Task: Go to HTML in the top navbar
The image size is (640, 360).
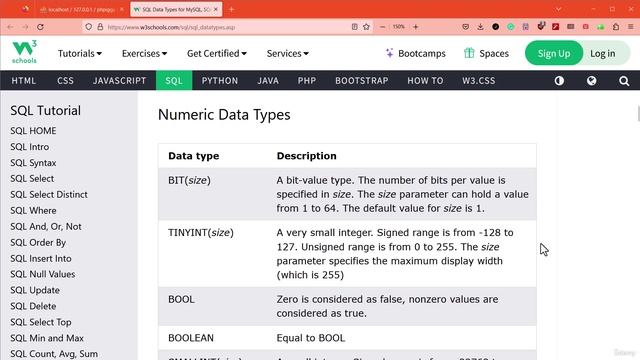Action: click(x=24, y=80)
